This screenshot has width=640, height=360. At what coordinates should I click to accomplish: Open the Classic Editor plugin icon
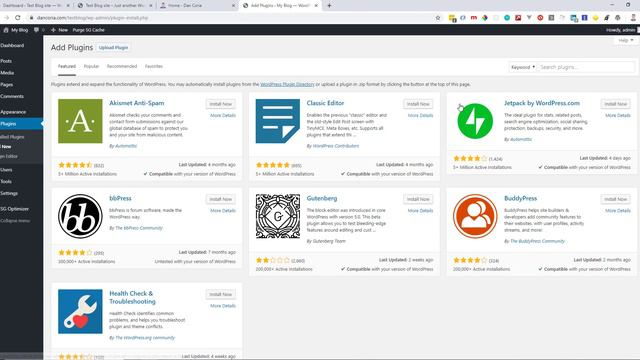pos(278,121)
